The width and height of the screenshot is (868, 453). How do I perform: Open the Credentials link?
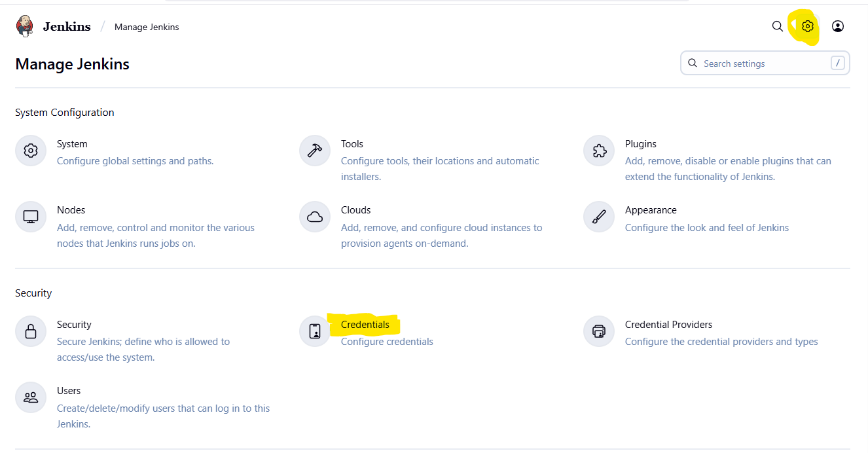tap(365, 325)
